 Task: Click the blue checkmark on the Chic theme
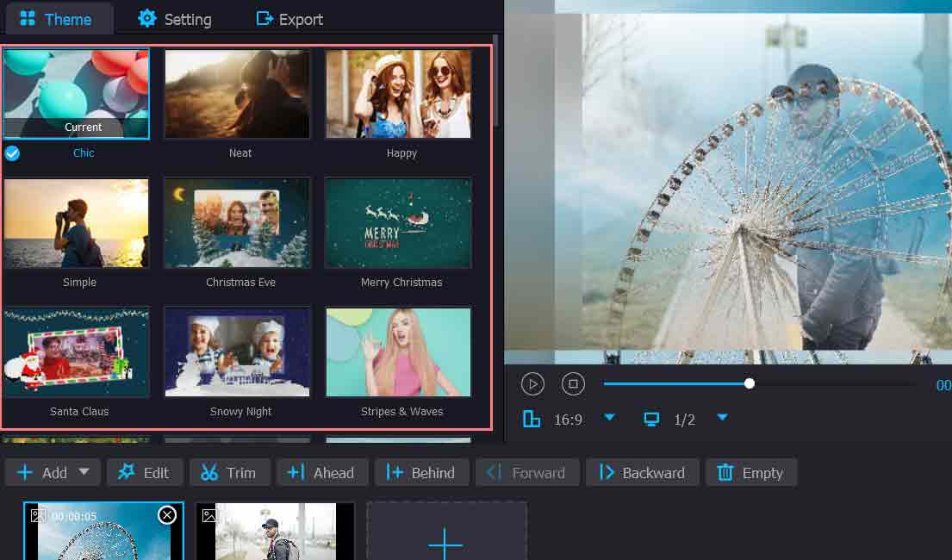pyautogui.click(x=12, y=153)
